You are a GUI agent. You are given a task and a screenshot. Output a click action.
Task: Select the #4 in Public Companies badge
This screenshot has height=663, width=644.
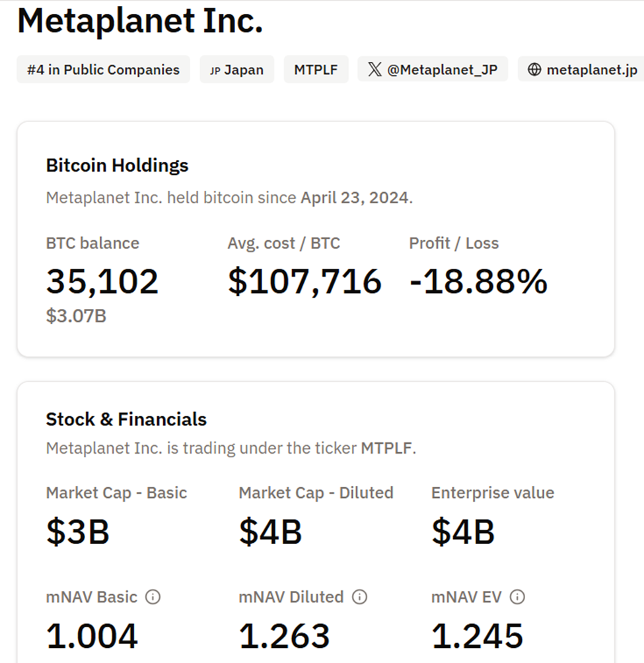pyautogui.click(x=102, y=69)
